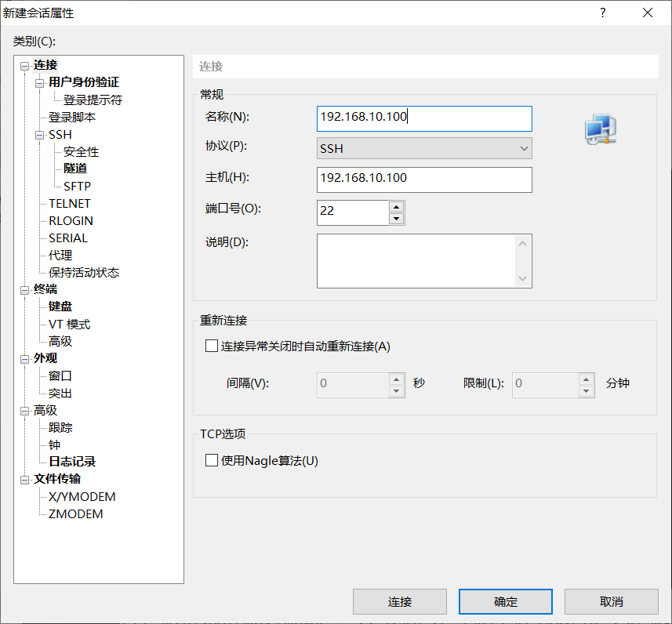
Task: Select VT 模式 under 终端
Action: 69,323
